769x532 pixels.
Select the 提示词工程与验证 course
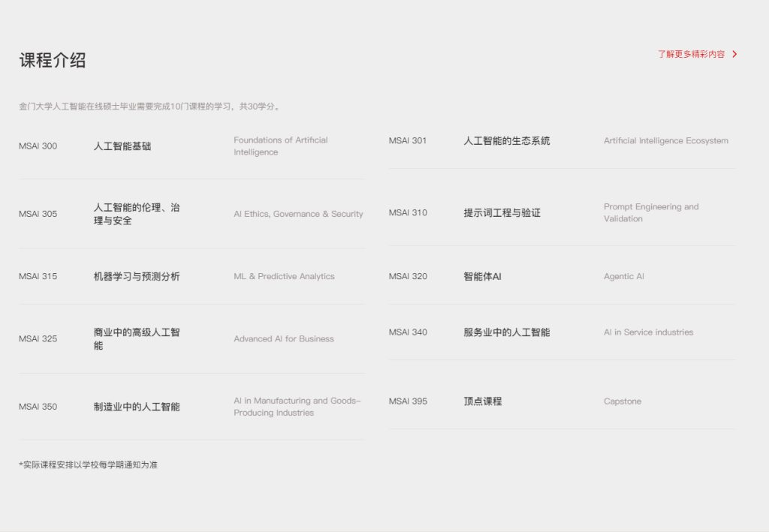pos(502,213)
